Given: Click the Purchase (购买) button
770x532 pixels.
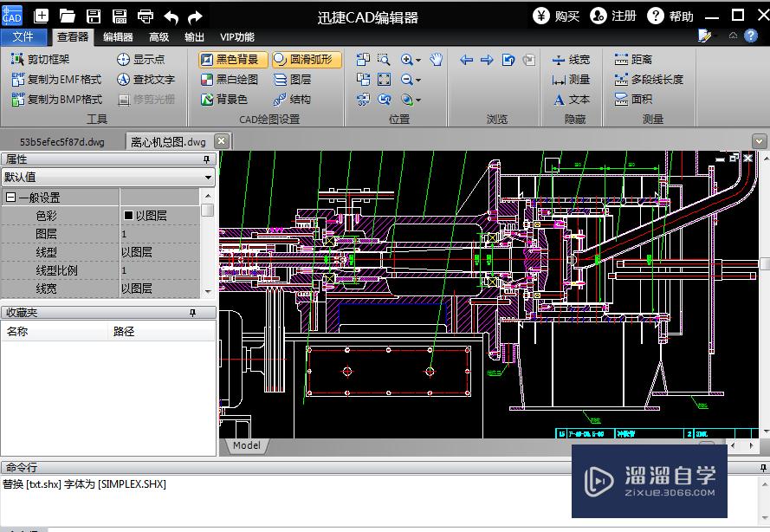Looking at the screenshot, I should pyautogui.click(x=556, y=16).
